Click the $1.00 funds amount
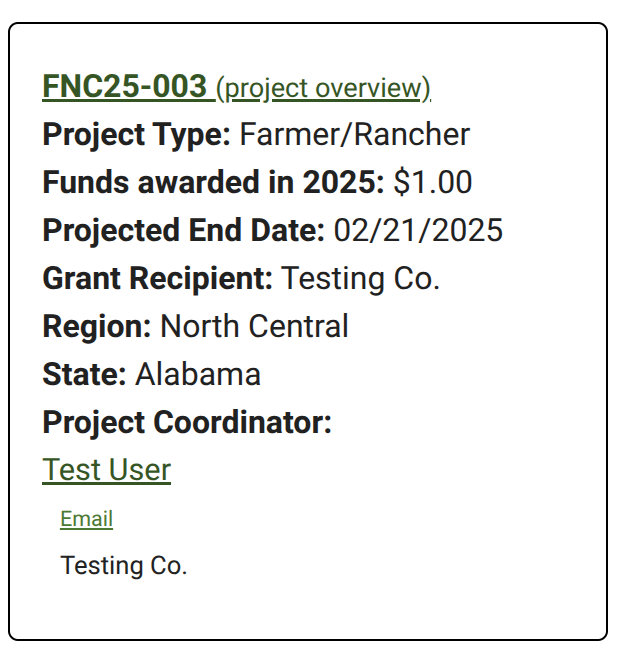618x651 pixels. [x=432, y=183]
